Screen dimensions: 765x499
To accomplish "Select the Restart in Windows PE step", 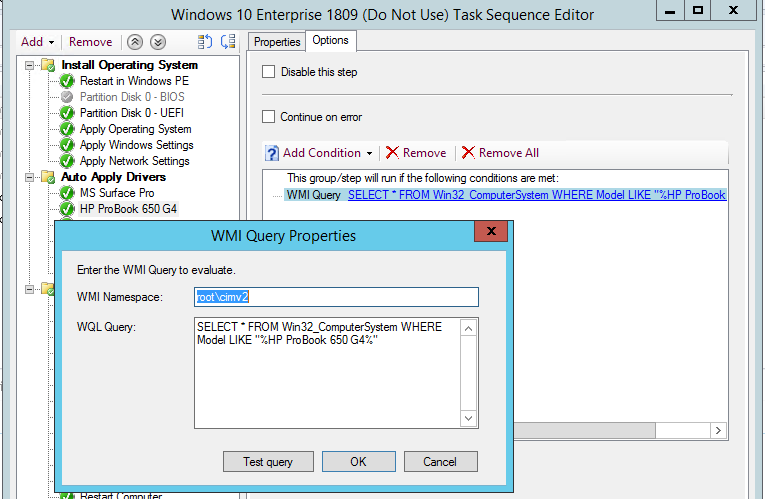I will coord(134,81).
